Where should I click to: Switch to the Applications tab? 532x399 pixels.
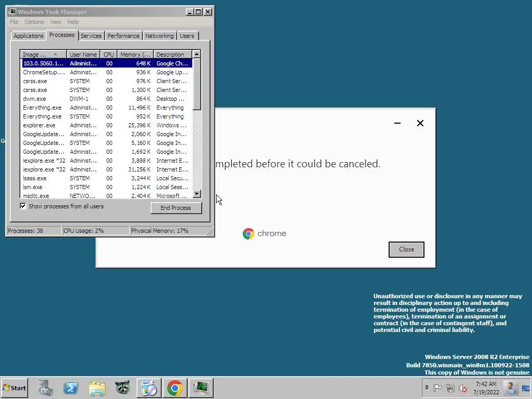coord(29,36)
